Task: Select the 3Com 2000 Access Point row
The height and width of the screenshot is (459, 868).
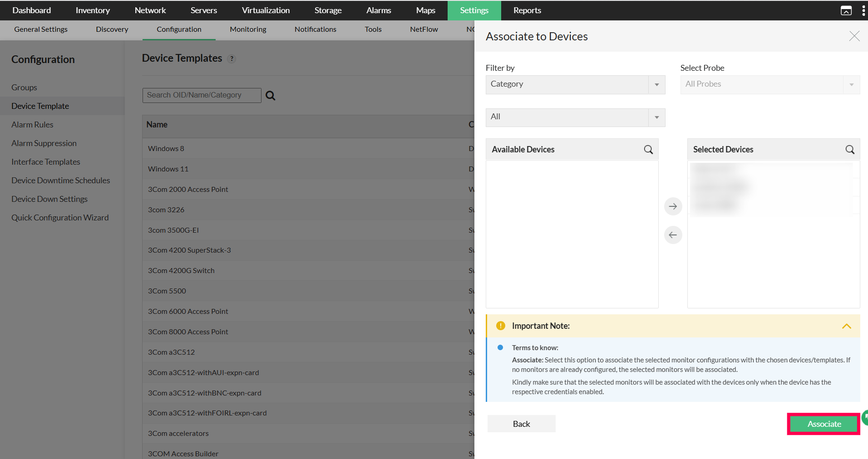Action: point(308,189)
